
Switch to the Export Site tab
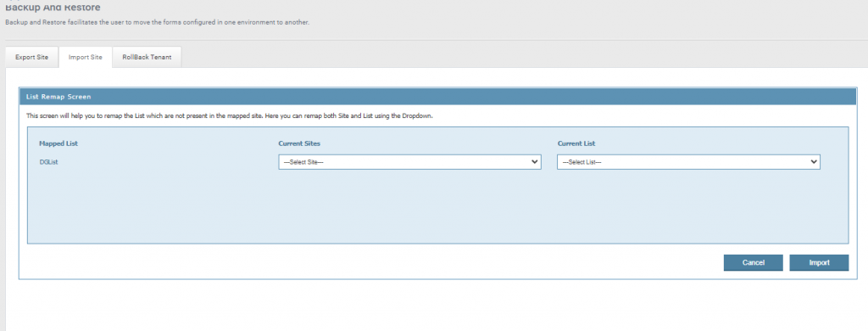[x=31, y=58]
